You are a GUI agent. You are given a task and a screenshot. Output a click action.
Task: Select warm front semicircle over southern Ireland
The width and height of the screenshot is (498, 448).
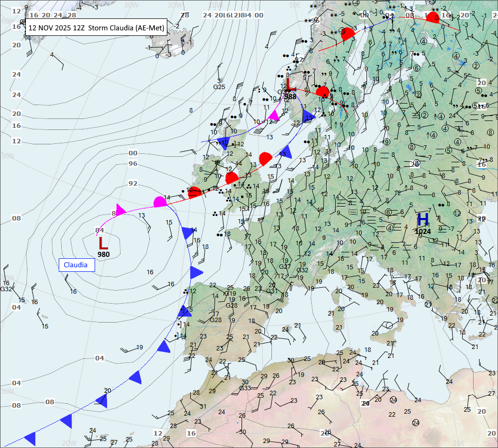coord(194,192)
